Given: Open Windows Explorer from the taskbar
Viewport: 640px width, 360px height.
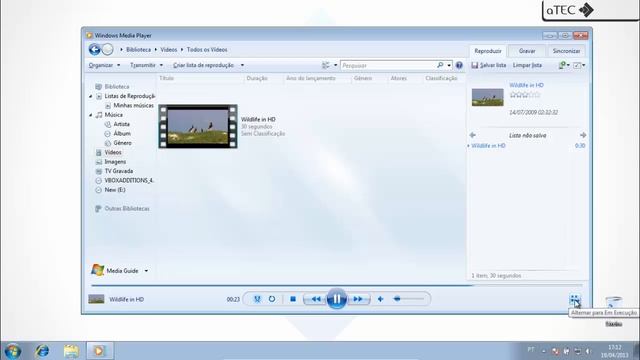Looking at the screenshot, I should 71,351.
